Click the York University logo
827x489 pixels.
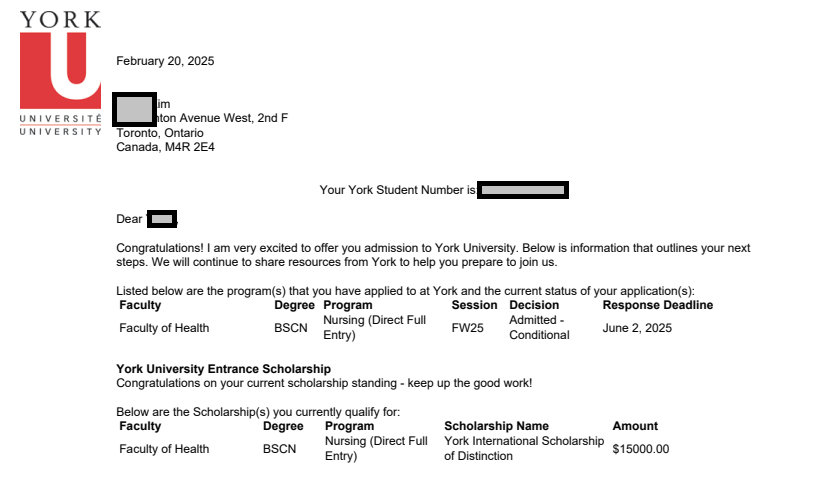(x=60, y=72)
